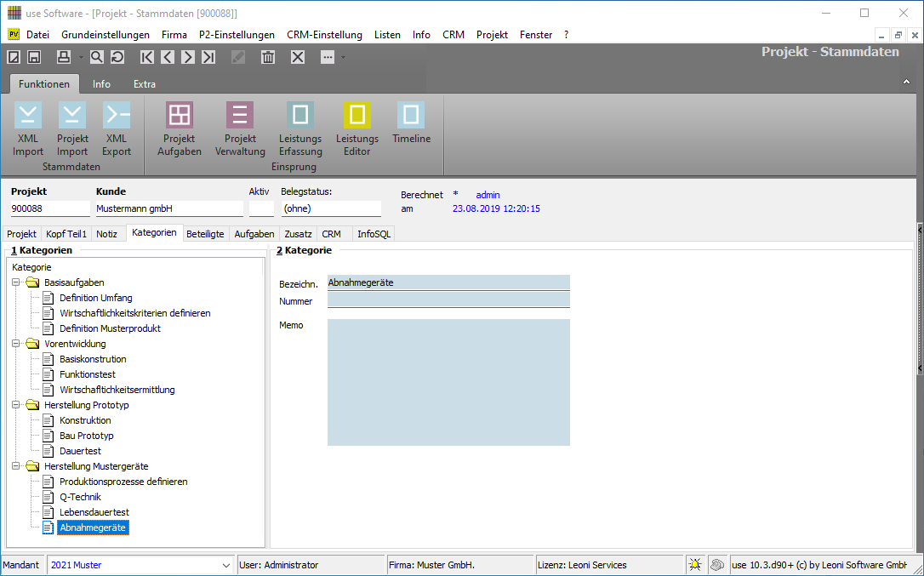This screenshot has height=576, width=924.
Task: Click into the Nummer input field
Action: click(x=448, y=300)
